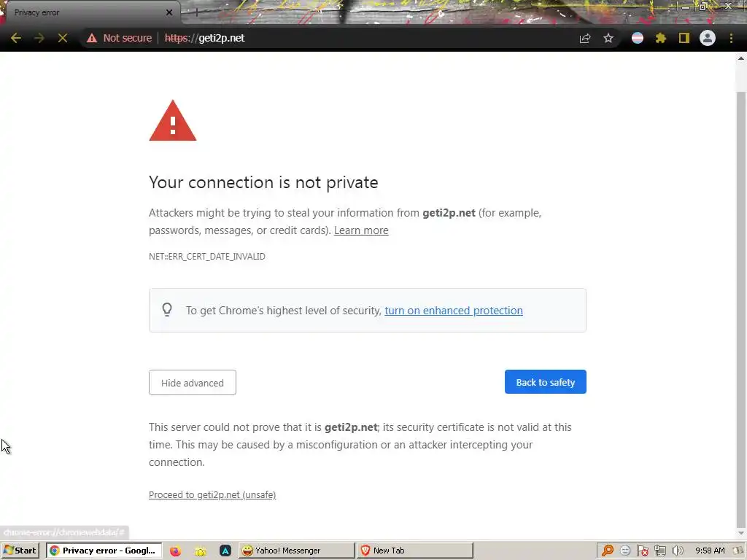747x560 pixels.
Task: Click the yellow bug taskbar icon
Action: pyautogui.click(x=201, y=551)
